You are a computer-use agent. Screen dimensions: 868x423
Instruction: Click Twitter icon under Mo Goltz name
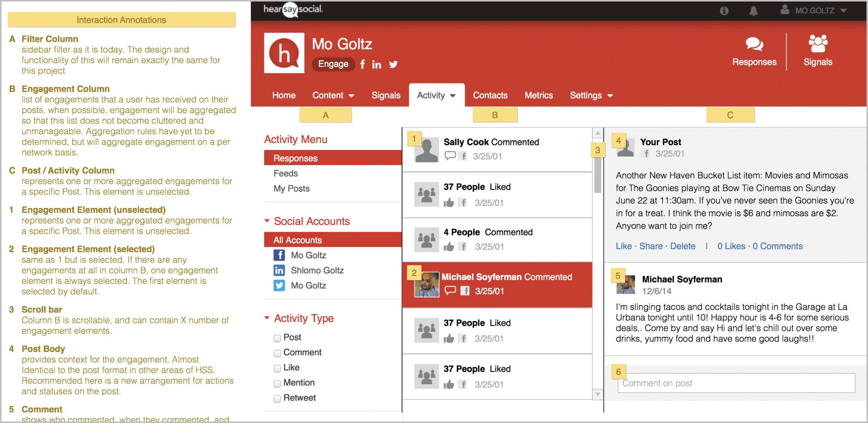(x=393, y=64)
